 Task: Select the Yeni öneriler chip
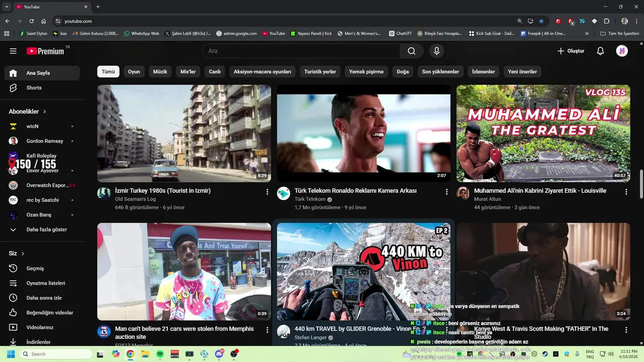(522, 71)
